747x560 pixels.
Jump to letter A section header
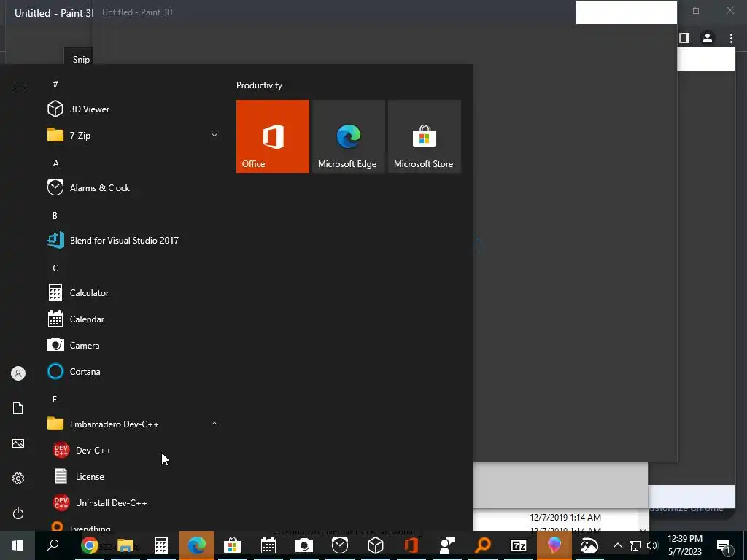[x=55, y=163]
